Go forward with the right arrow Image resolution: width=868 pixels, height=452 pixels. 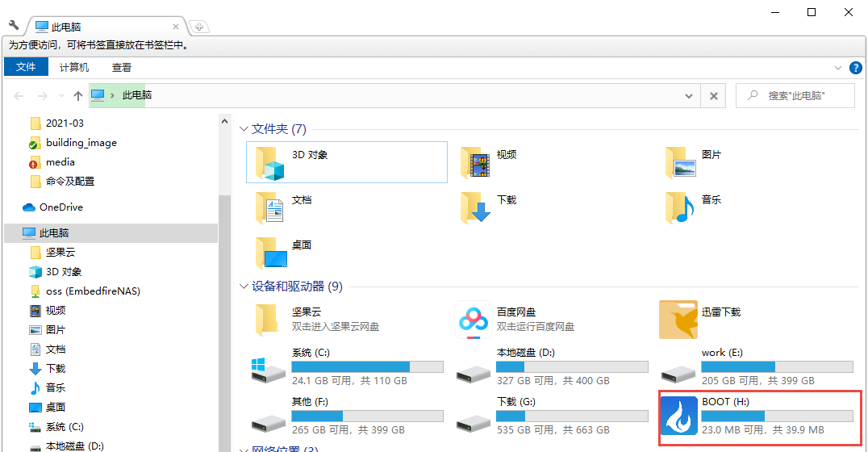[43, 96]
